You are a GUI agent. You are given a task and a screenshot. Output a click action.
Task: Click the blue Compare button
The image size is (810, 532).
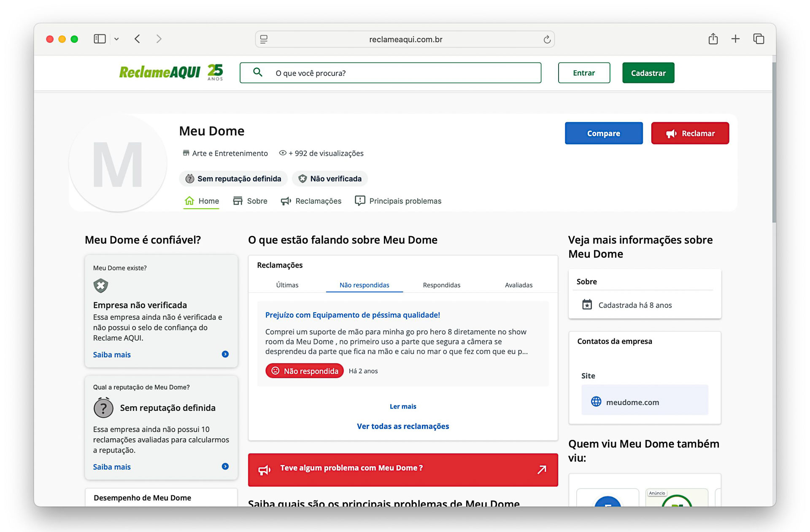(x=604, y=133)
